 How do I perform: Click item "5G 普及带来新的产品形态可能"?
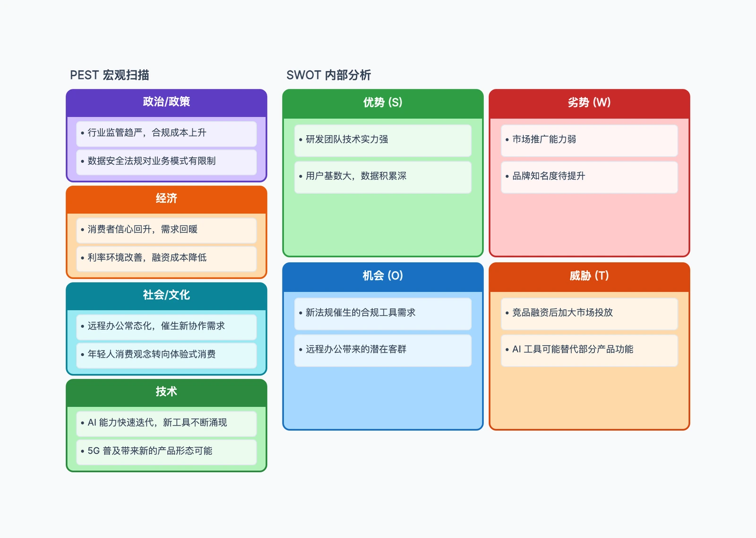tap(166, 451)
